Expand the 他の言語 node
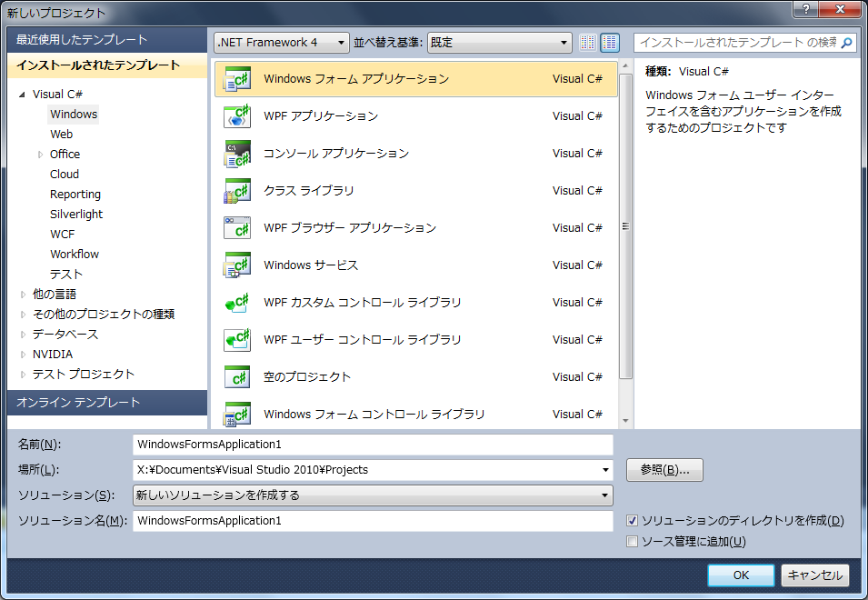The height and width of the screenshot is (600, 868). [x=23, y=295]
